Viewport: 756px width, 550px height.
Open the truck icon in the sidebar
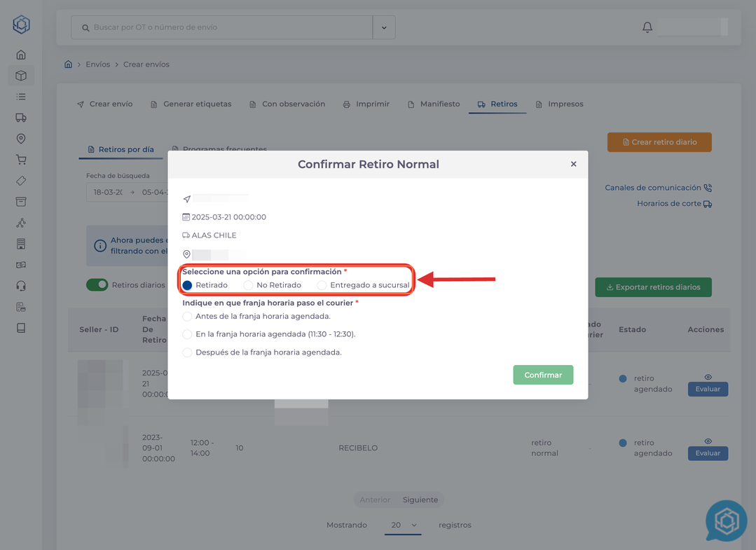[x=21, y=118]
